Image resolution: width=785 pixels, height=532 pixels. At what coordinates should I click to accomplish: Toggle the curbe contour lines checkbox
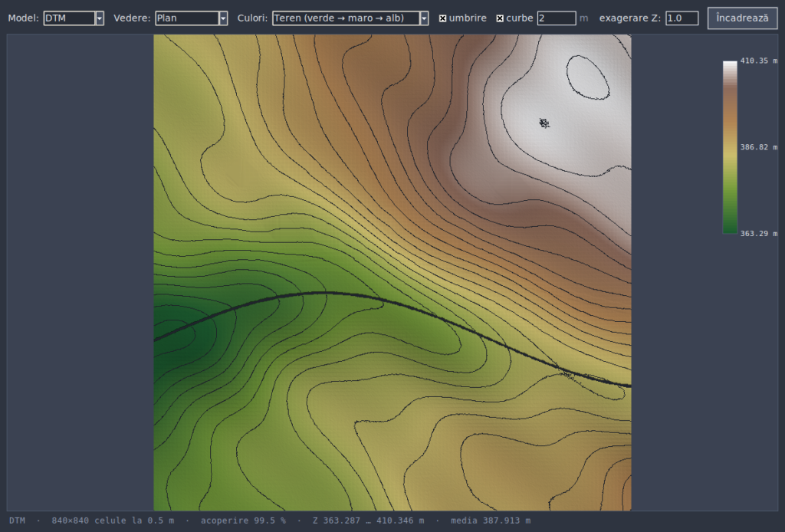click(x=500, y=18)
